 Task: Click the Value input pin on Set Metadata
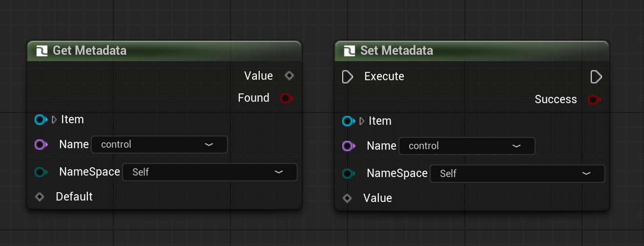347,198
